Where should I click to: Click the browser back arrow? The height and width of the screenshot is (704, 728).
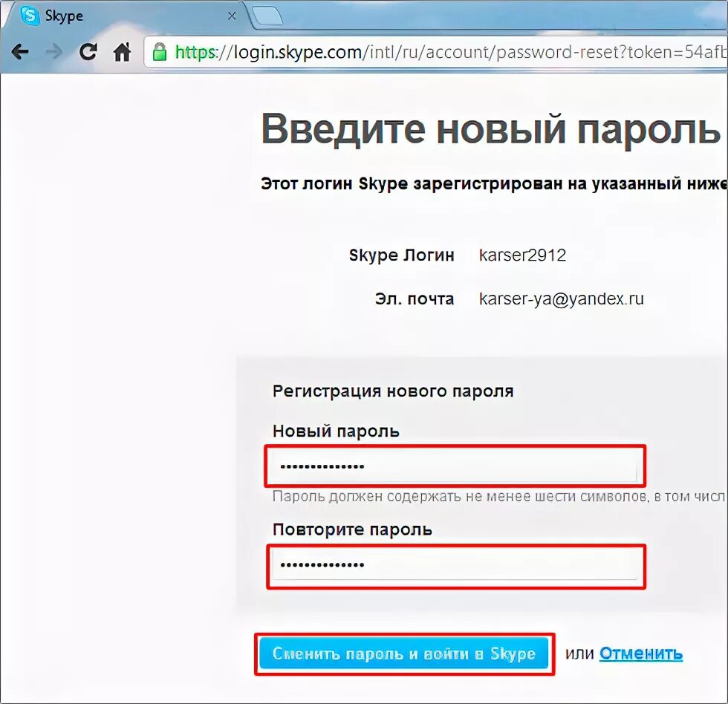(x=20, y=51)
